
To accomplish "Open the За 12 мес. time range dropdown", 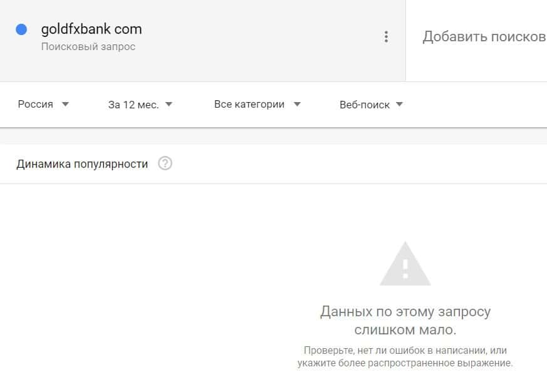I will (140, 105).
